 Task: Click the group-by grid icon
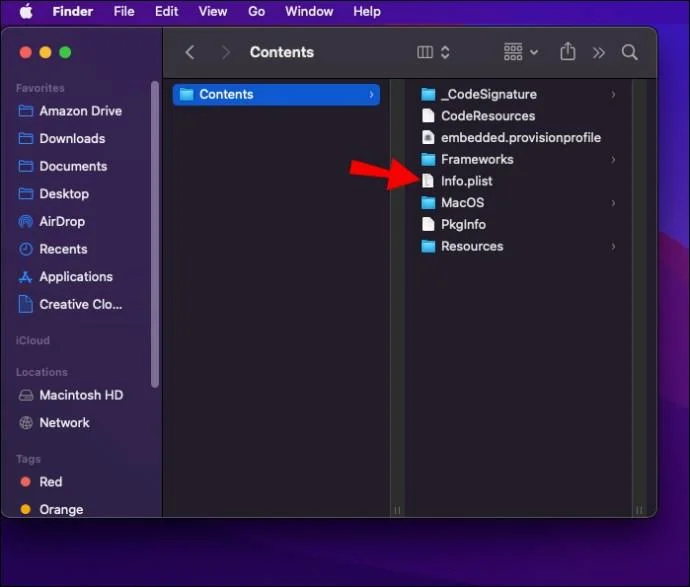point(513,52)
